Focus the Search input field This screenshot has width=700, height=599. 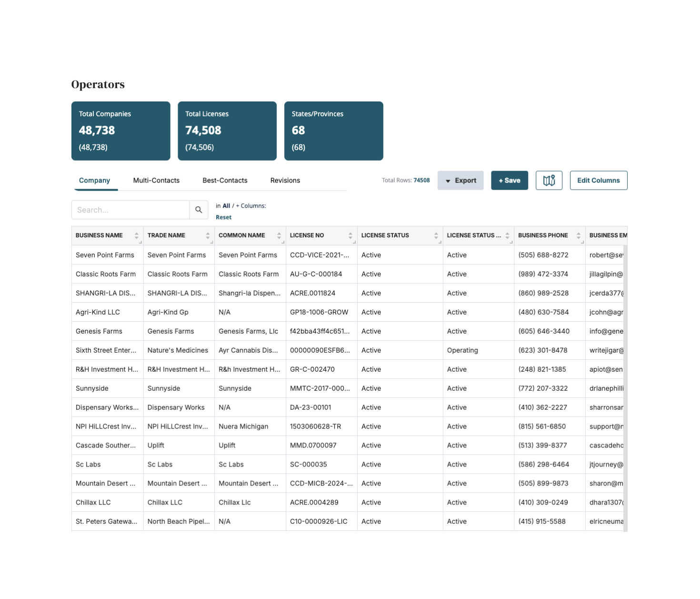click(130, 210)
